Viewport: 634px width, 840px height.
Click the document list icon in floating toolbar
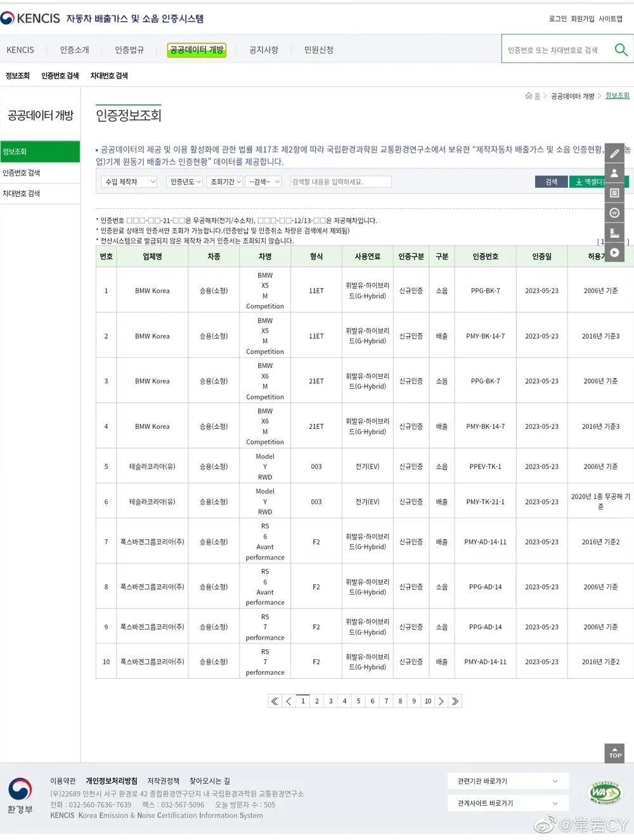click(614, 193)
